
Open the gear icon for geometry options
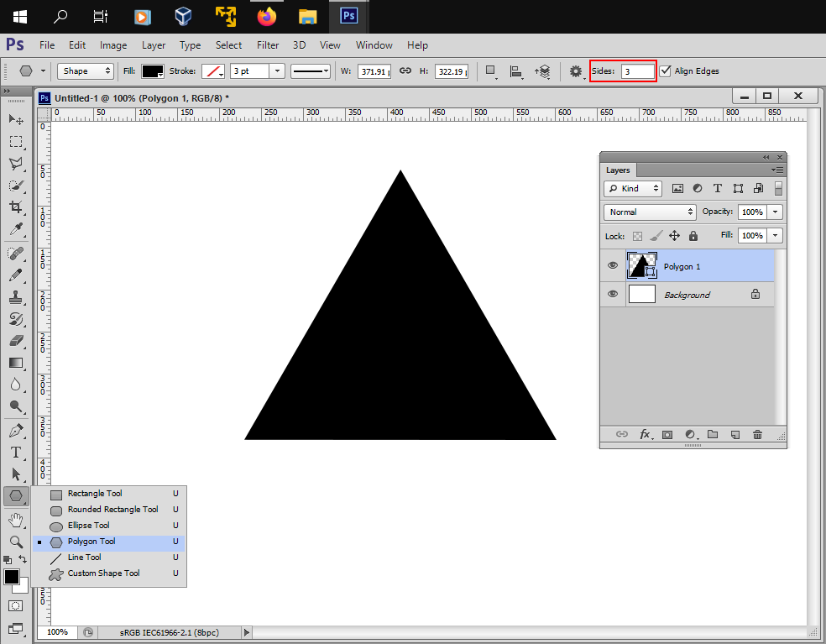coord(576,72)
